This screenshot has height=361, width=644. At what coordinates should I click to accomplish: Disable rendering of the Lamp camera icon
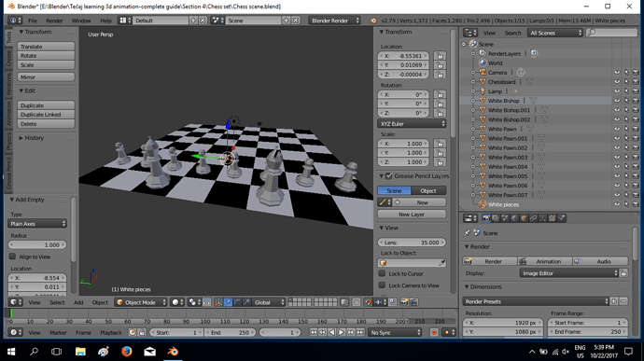pyautogui.click(x=636, y=91)
